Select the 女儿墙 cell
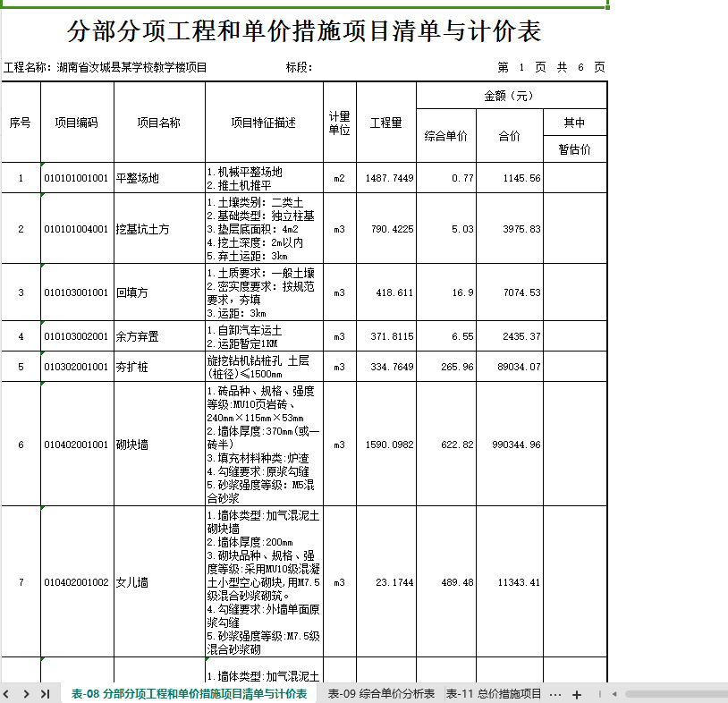 tap(159, 582)
